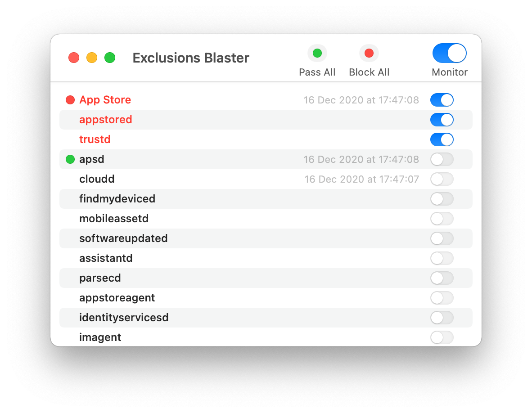This screenshot has width=532, height=413.
Task: Select the mobileassetd row name
Action: point(114,219)
